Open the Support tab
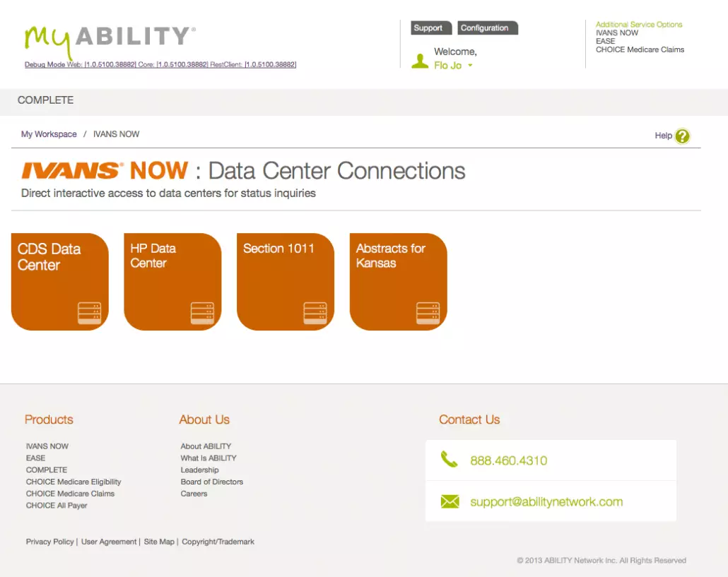Viewport: 728px width, 577px height. click(428, 28)
